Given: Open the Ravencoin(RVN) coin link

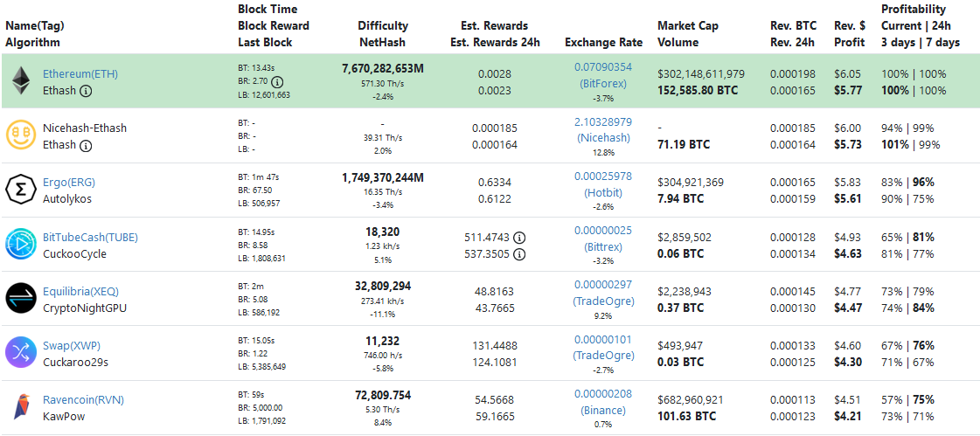Looking at the screenshot, I should [83, 400].
